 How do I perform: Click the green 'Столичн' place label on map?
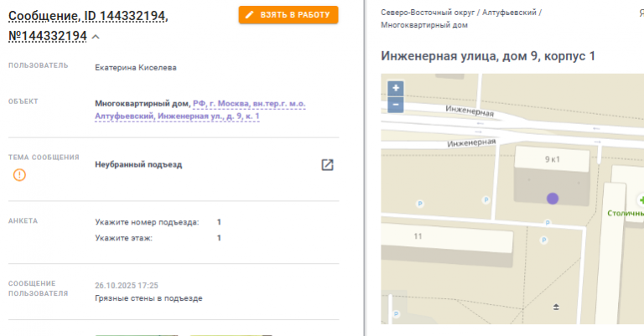pos(625,213)
